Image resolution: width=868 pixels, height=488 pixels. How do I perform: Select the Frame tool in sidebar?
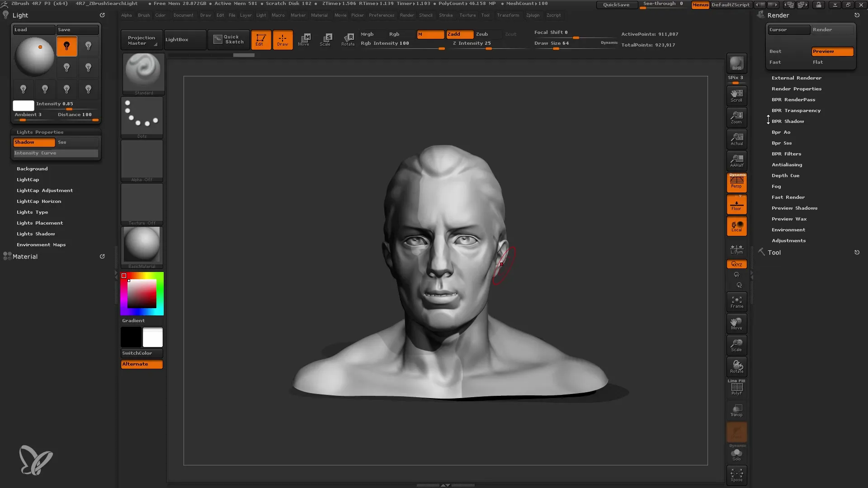click(737, 302)
